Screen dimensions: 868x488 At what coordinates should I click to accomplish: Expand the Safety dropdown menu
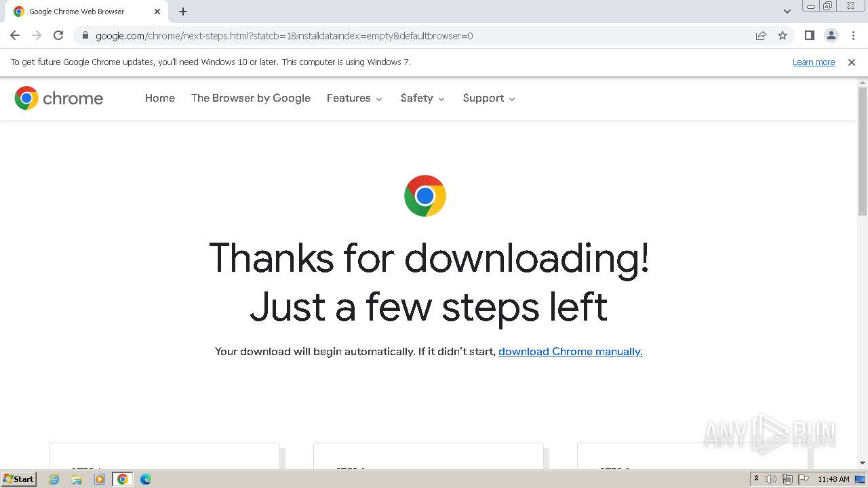(422, 98)
